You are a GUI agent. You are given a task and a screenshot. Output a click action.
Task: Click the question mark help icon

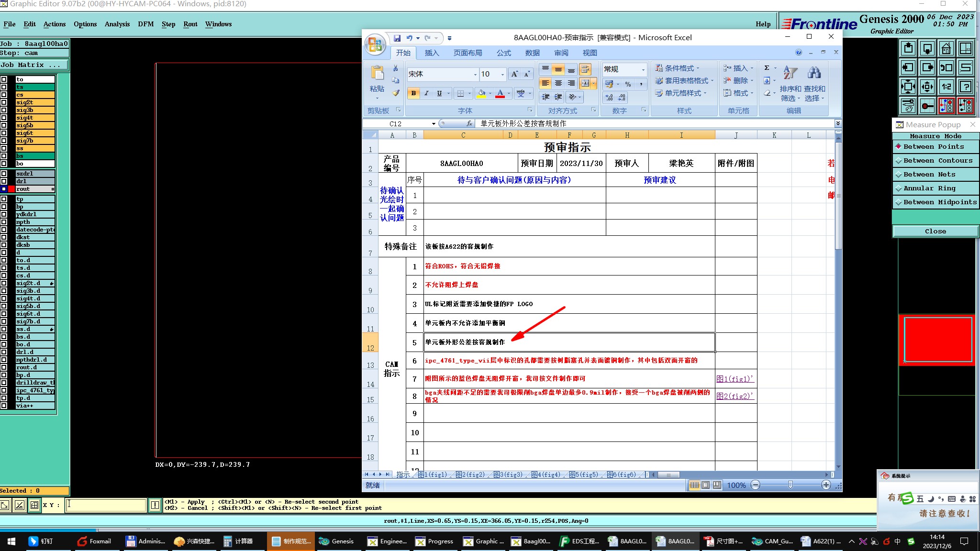pyautogui.click(x=966, y=87)
